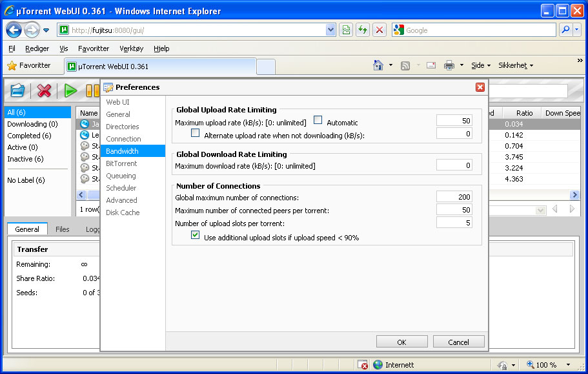Click the orange Pause torrent icon
The width and height of the screenshot is (588, 374).
(93, 90)
